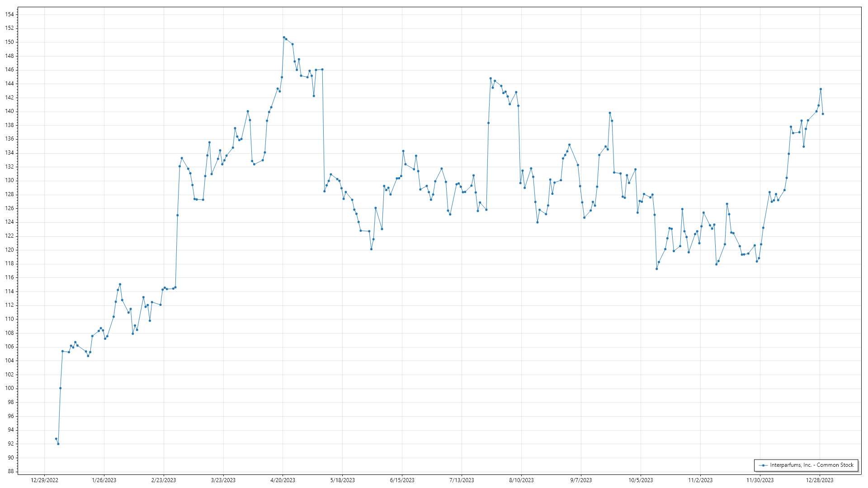This screenshot has width=868, height=488.
Task: Click the highest data point near 150.7
Action: (284, 38)
